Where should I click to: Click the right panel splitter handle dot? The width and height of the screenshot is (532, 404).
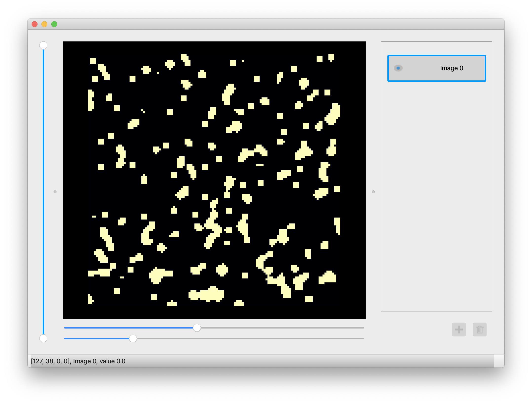tap(373, 192)
